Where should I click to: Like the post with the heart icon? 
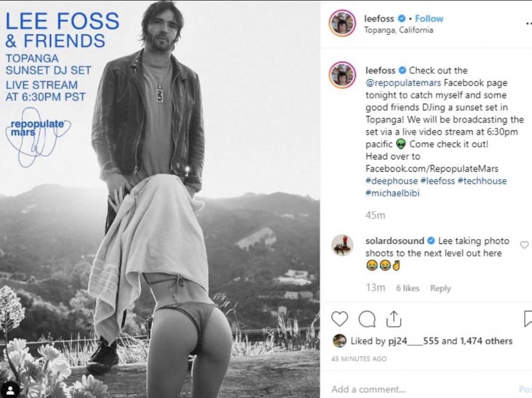click(339, 319)
